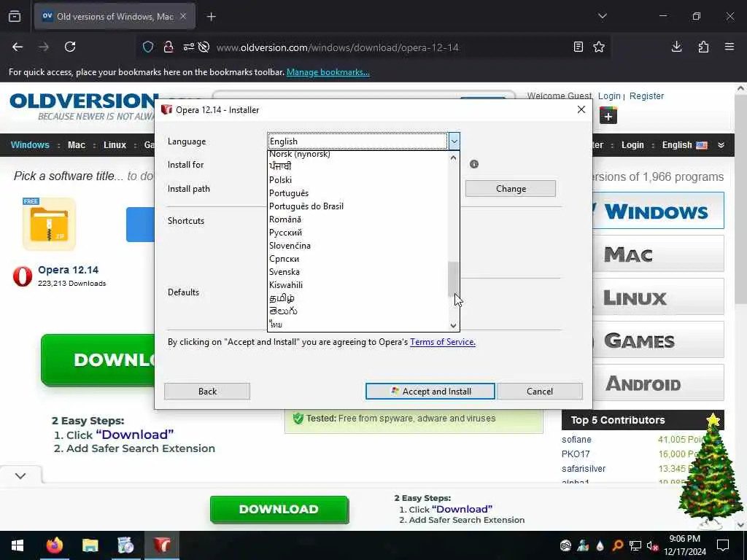The height and width of the screenshot is (560, 747).
Task: Open the Opera 12.14 title link
Action: (68, 270)
